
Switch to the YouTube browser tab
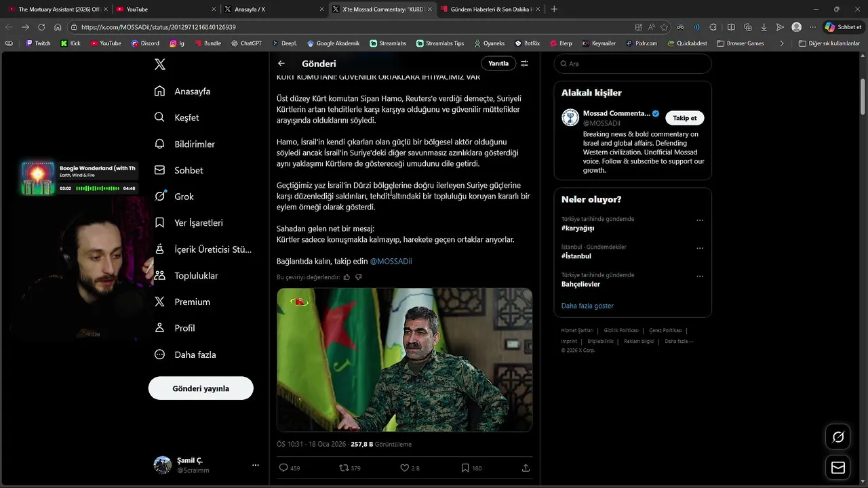(165, 9)
